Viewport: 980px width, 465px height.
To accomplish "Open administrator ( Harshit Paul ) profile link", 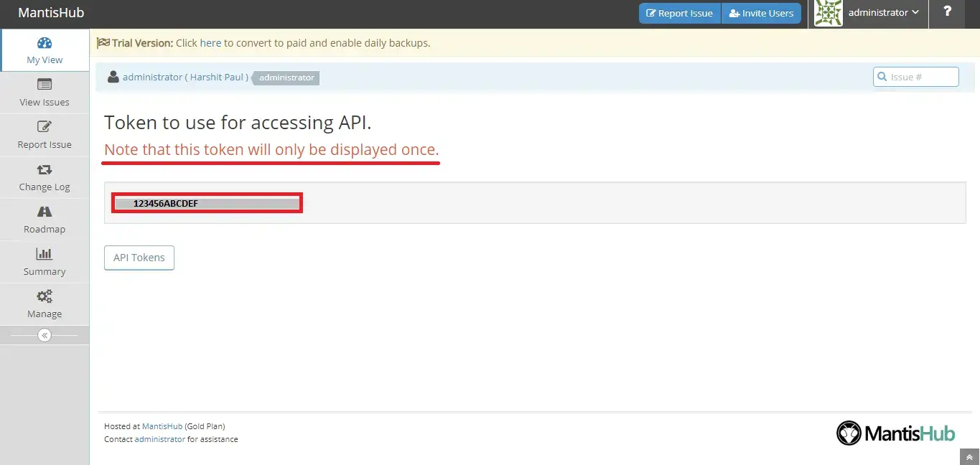I will [x=185, y=77].
